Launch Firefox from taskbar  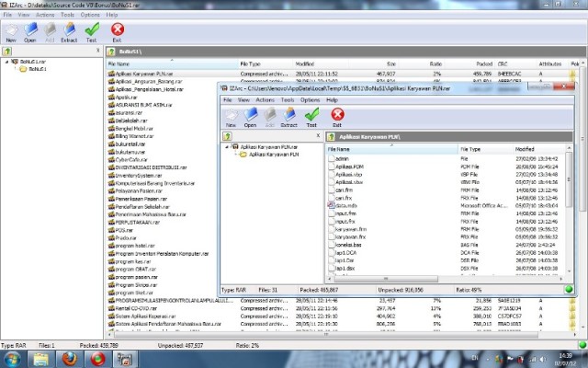tap(70, 360)
